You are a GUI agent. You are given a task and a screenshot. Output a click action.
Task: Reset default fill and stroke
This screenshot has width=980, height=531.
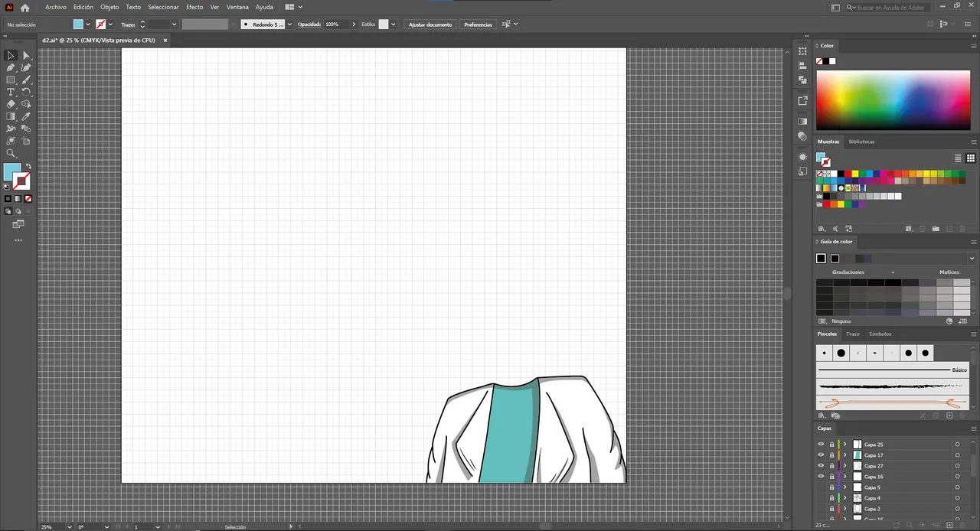pos(7,186)
